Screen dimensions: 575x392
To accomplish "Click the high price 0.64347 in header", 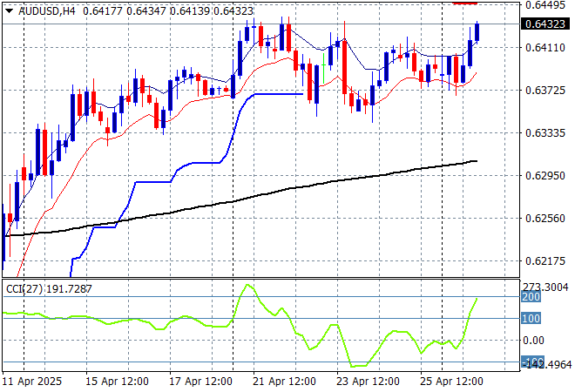I will coord(146,11).
